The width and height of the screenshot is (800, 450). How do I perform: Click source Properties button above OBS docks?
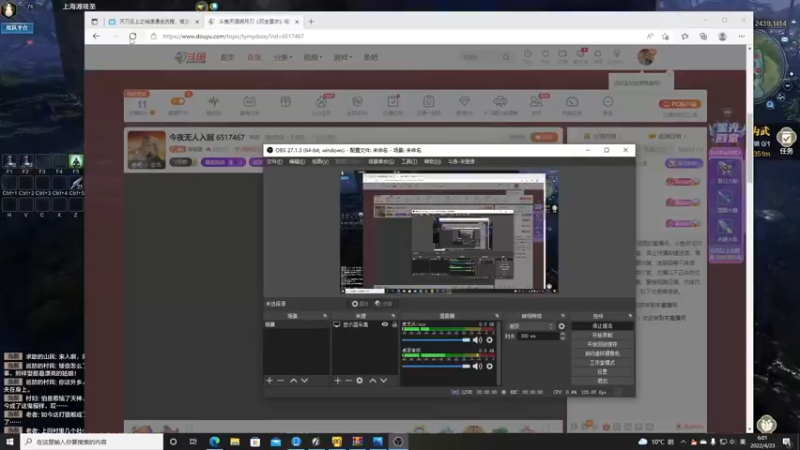360,304
